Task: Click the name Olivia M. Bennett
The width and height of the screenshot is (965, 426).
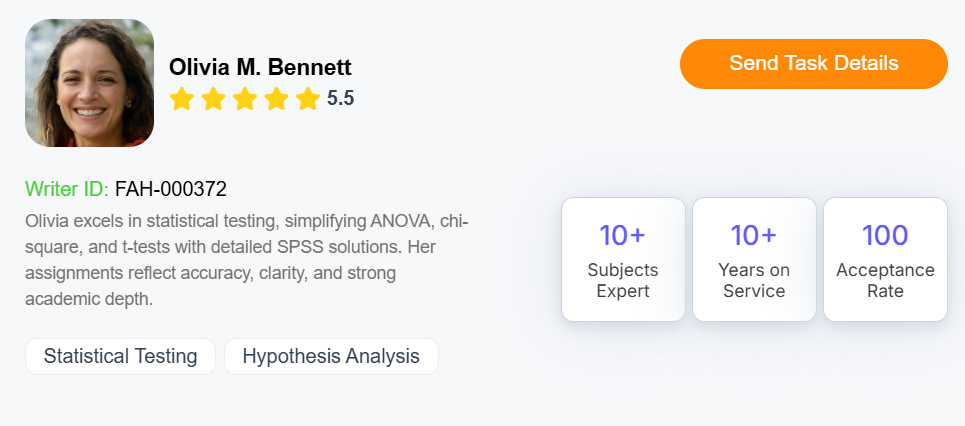Action: point(260,67)
